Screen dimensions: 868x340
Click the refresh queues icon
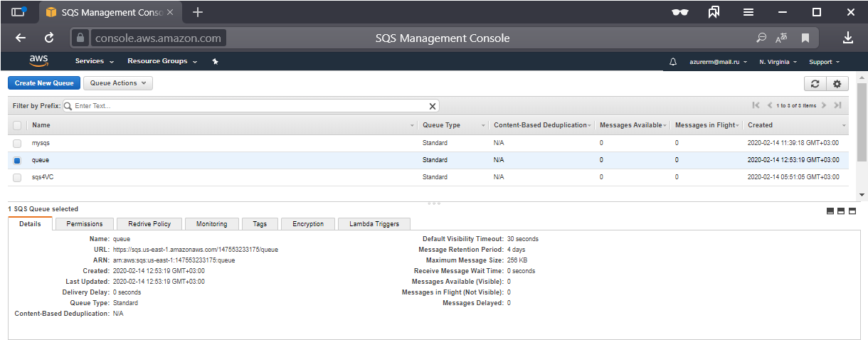pos(815,84)
